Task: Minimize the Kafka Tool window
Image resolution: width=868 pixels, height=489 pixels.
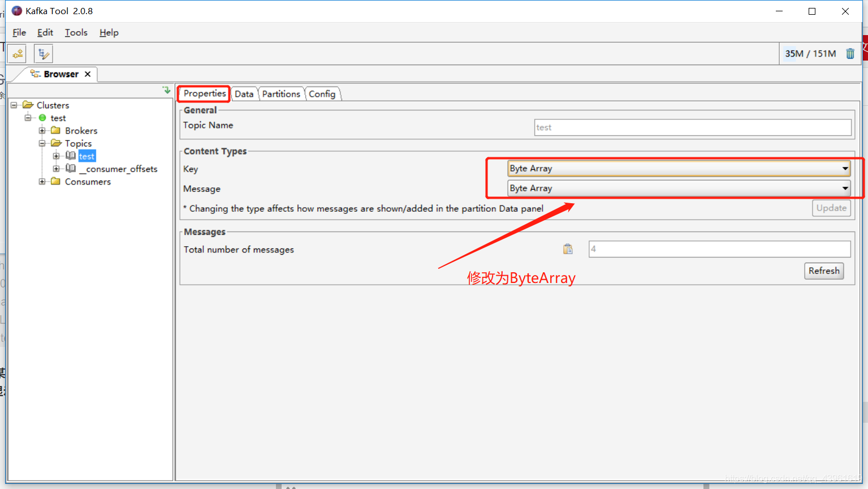Action: [779, 11]
